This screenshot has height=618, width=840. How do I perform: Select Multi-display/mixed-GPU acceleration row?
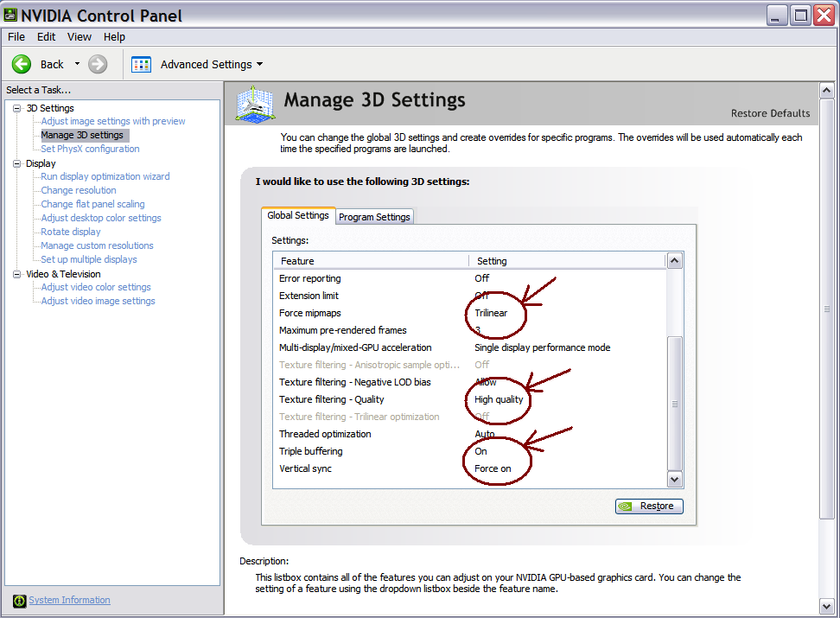[469, 347]
